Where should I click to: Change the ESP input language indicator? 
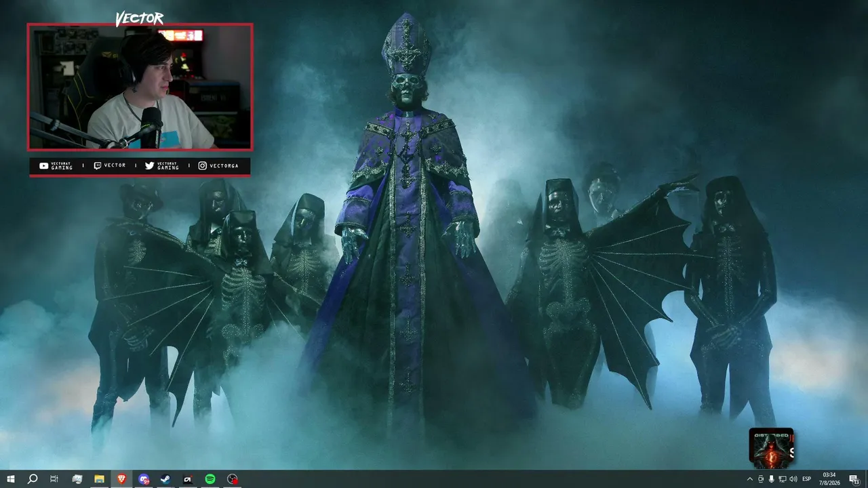point(807,479)
